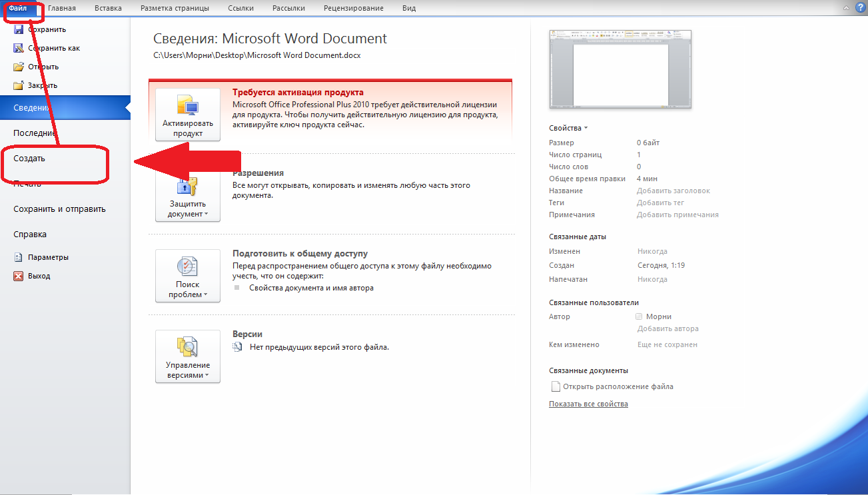Select Сохранить и отправить menu item
This screenshot has width=868, height=495.
tap(65, 209)
